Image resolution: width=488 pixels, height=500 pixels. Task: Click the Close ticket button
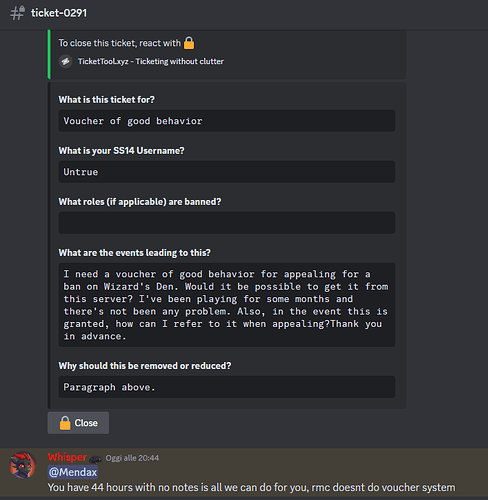coord(78,423)
